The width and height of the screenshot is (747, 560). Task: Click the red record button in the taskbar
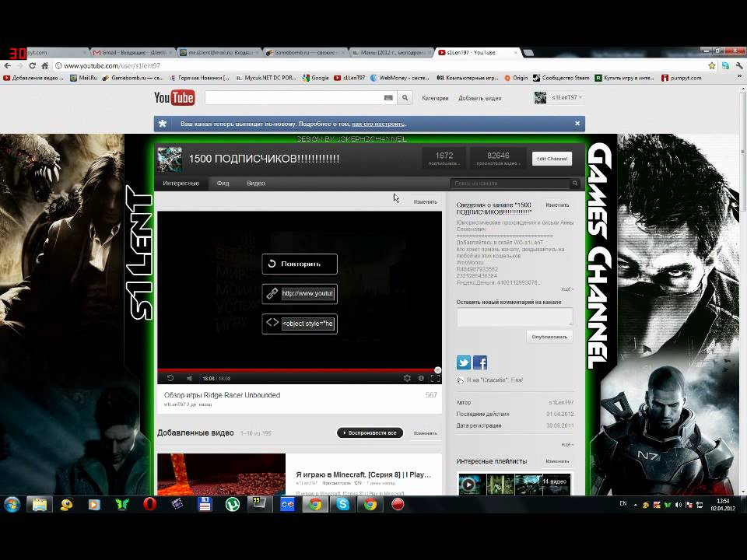pos(398,504)
